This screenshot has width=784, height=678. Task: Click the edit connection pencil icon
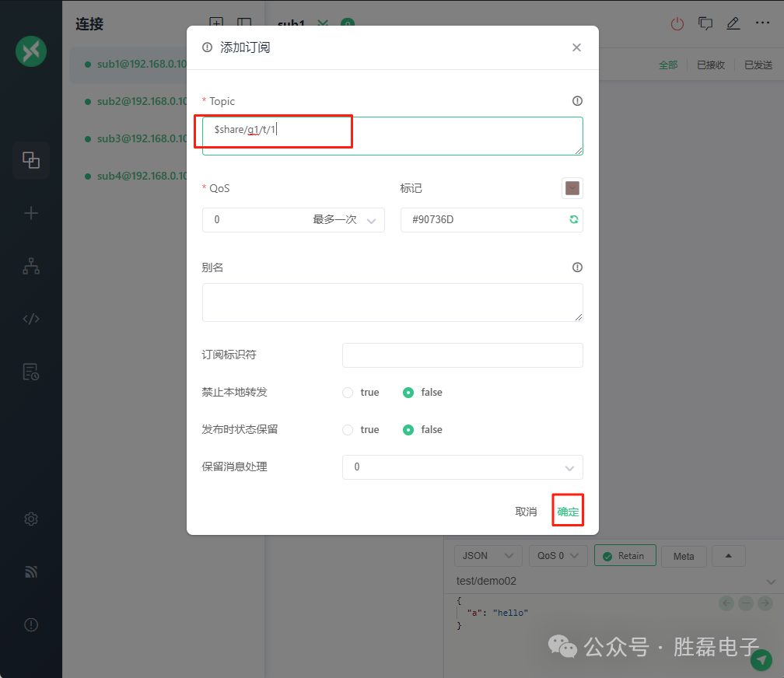(x=733, y=23)
